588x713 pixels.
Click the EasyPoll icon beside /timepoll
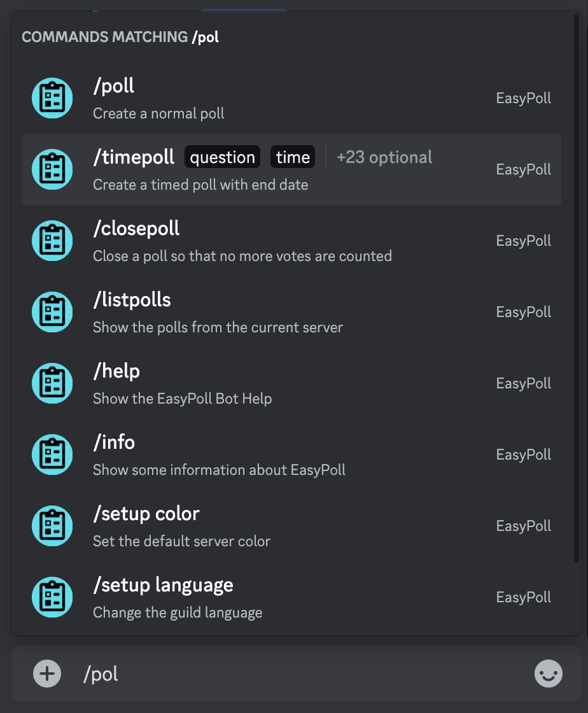point(52,169)
